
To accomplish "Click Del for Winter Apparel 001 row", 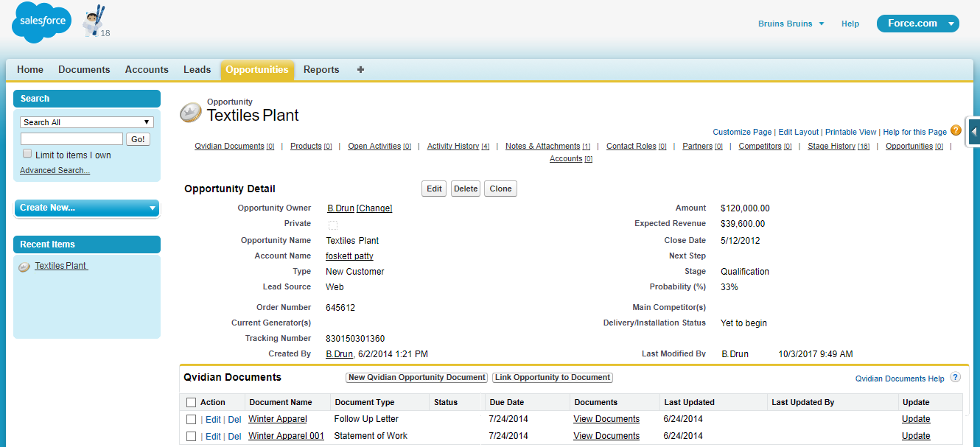I will [x=234, y=437].
